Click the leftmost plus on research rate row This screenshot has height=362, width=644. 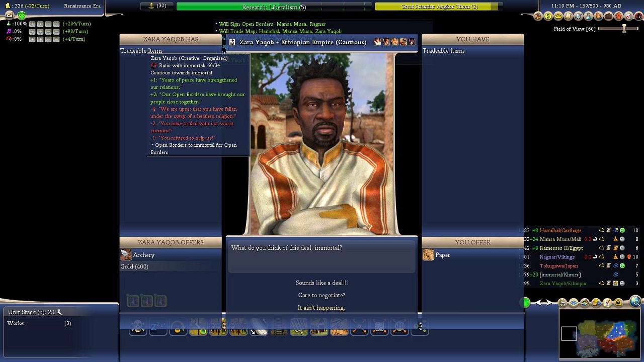[32, 24]
